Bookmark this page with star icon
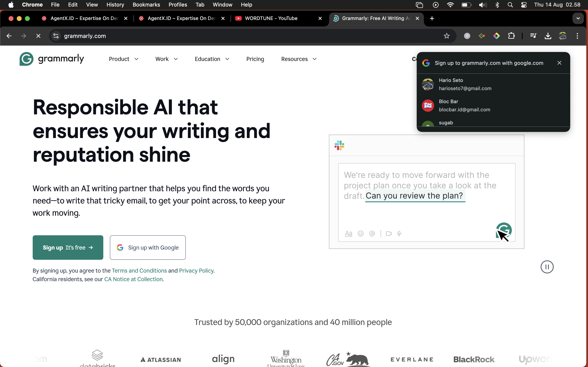 pos(446,36)
